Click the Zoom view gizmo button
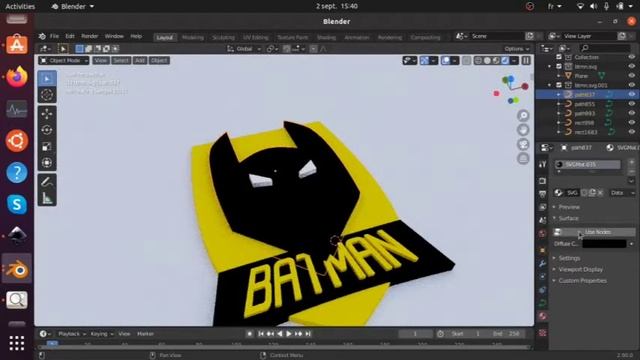640x360 pixels. point(523,116)
